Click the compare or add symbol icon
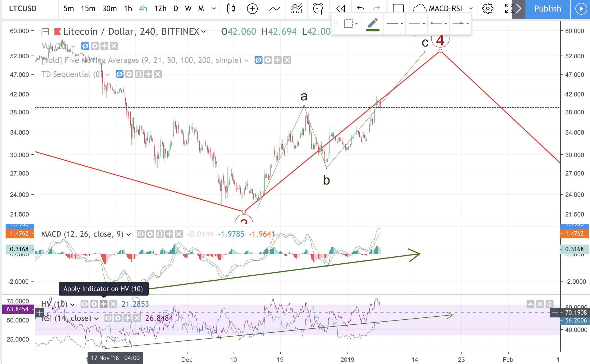The image size is (590, 364). click(x=252, y=9)
